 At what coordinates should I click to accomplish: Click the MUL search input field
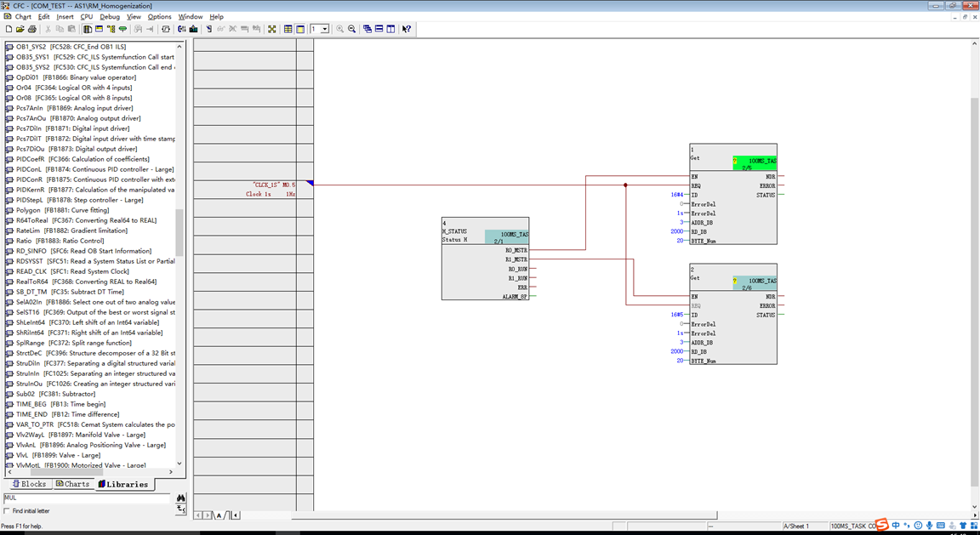(86, 498)
